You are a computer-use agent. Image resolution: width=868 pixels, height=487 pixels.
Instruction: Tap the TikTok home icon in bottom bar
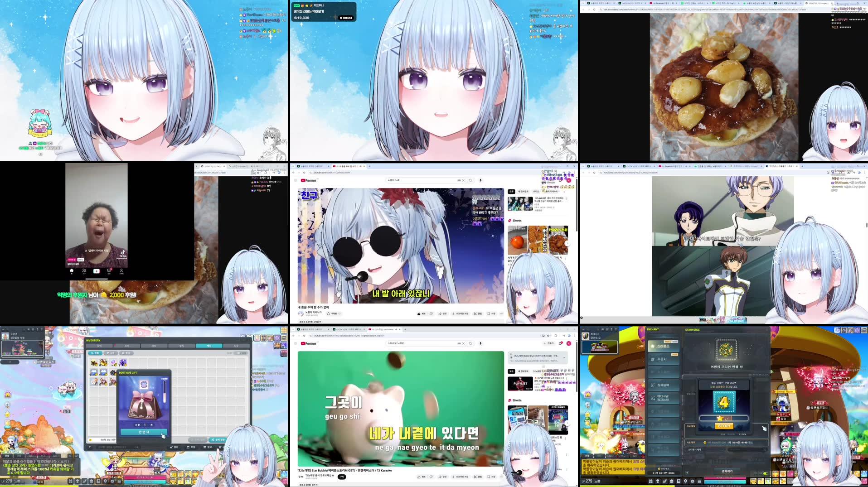pos(71,271)
